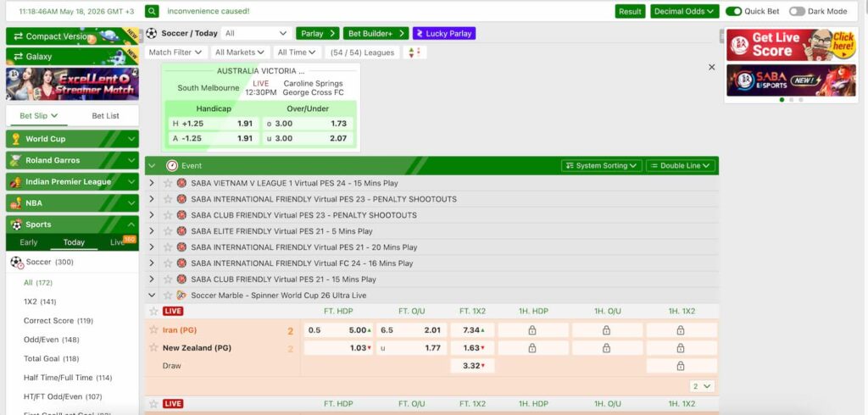Image resolution: width=868 pixels, height=415 pixels.
Task: Click SABA INTERNATIONAL FRIENDLY PES 23 league logo
Action: (x=181, y=199)
